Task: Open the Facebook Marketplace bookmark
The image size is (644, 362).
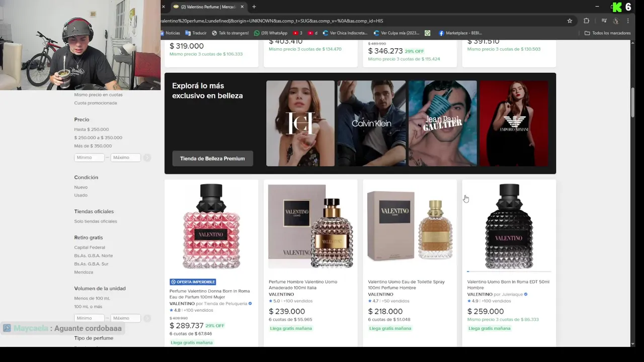Action: tap(460, 33)
